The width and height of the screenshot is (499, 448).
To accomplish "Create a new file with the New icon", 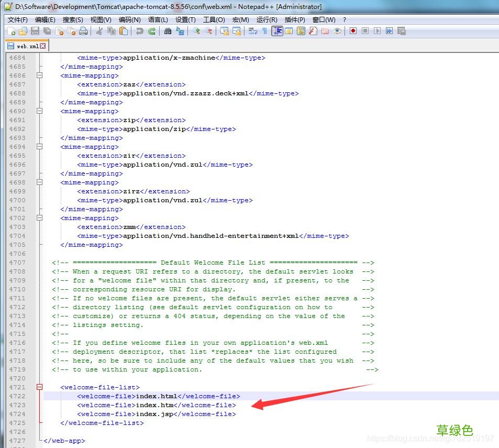I will 12,31.
